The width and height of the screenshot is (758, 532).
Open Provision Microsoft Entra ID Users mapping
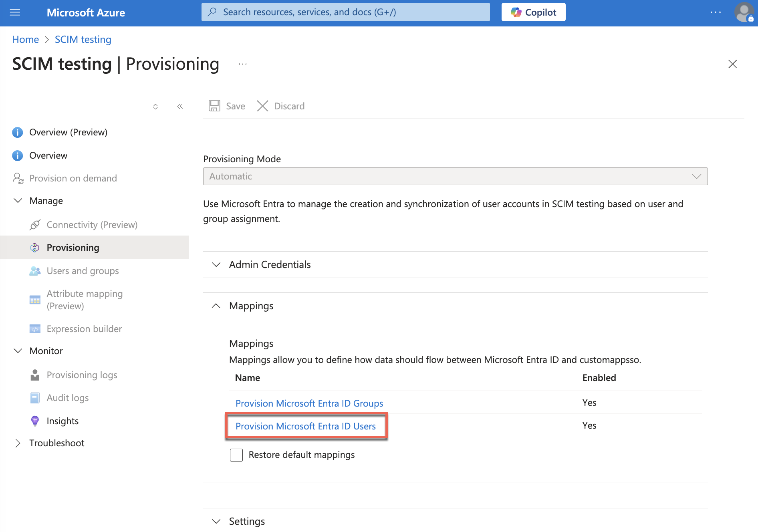[306, 426]
